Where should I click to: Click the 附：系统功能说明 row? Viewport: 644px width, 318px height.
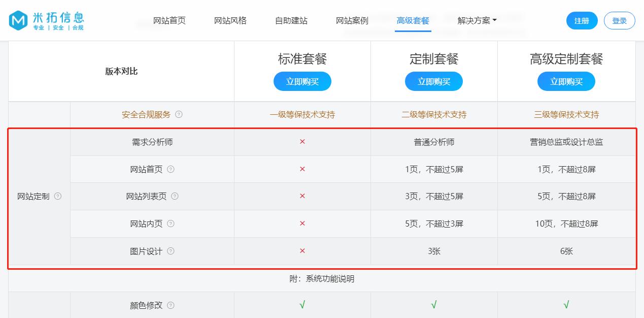[x=322, y=278]
